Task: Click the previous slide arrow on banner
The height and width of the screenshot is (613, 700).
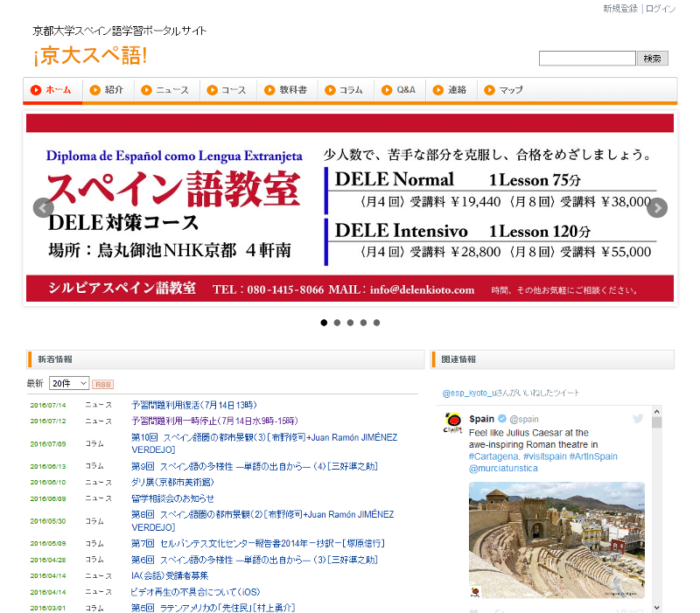Action: click(x=44, y=208)
